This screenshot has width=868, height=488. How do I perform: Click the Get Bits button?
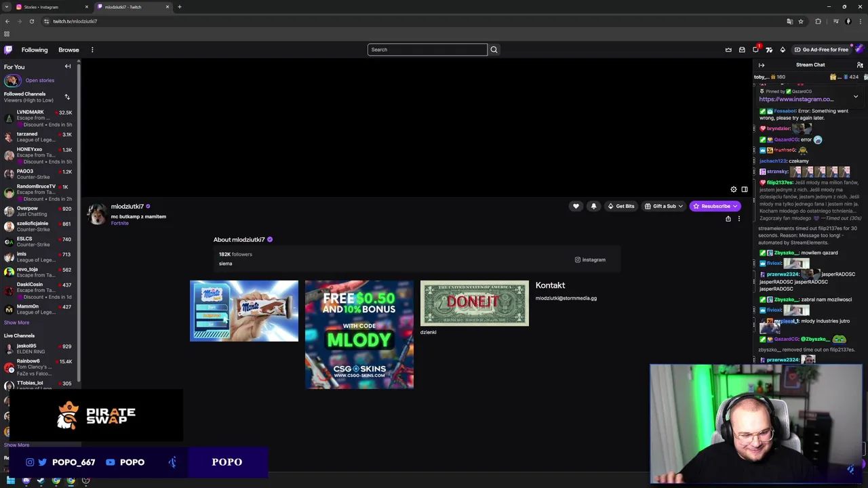pyautogui.click(x=620, y=206)
